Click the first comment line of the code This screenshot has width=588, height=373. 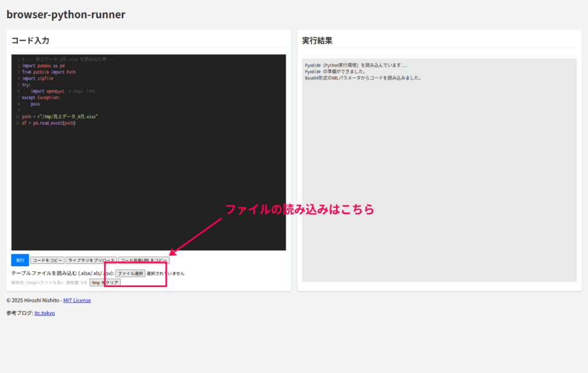pos(69,59)
